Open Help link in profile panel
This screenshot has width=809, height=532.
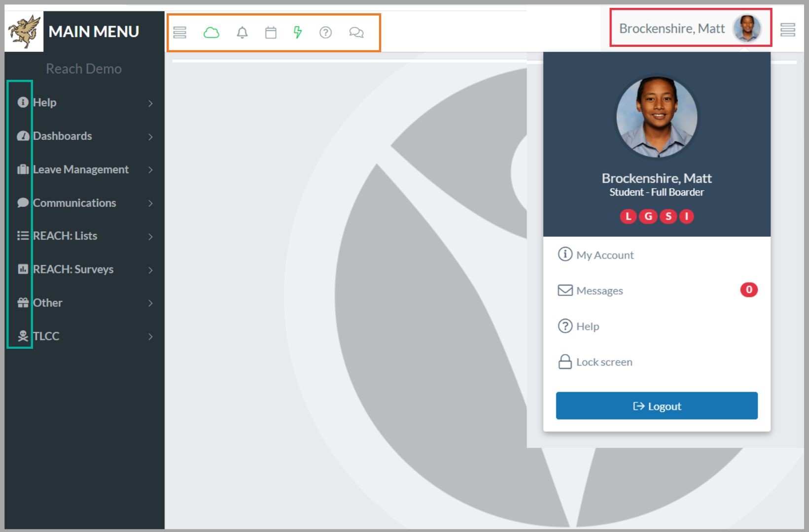click(588, 326)
